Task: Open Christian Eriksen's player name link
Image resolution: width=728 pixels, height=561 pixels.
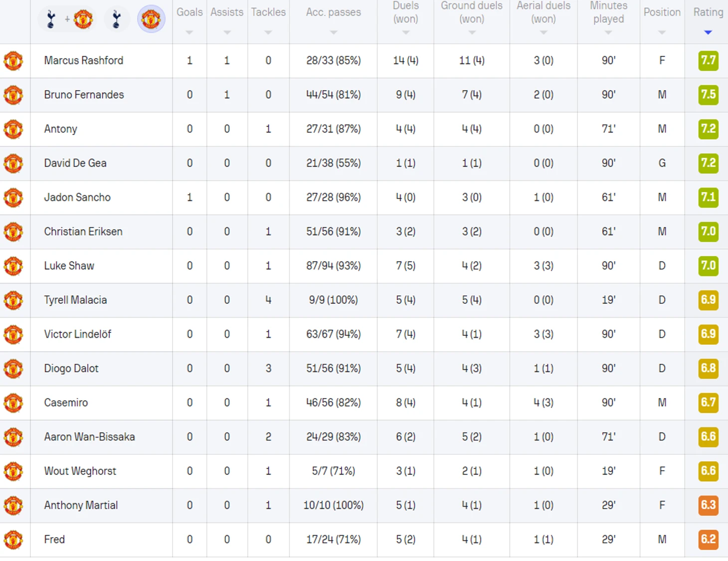Action: pos(83,232)
